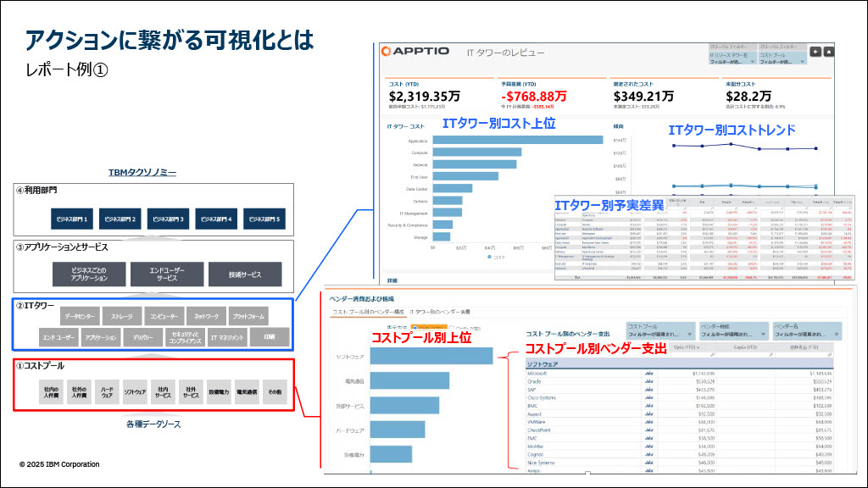Open the chart icon in the EMC row
Screen dimensions: 868x488
(648, 438)
